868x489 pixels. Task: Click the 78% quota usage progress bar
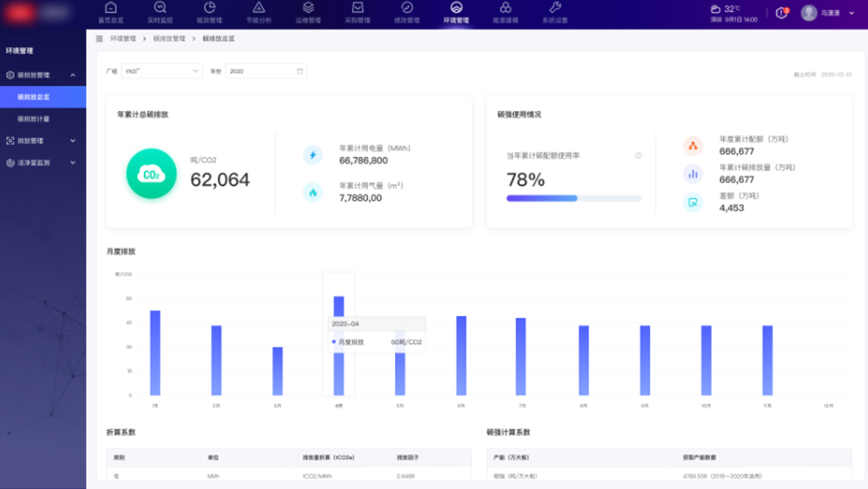click(574, 198)
